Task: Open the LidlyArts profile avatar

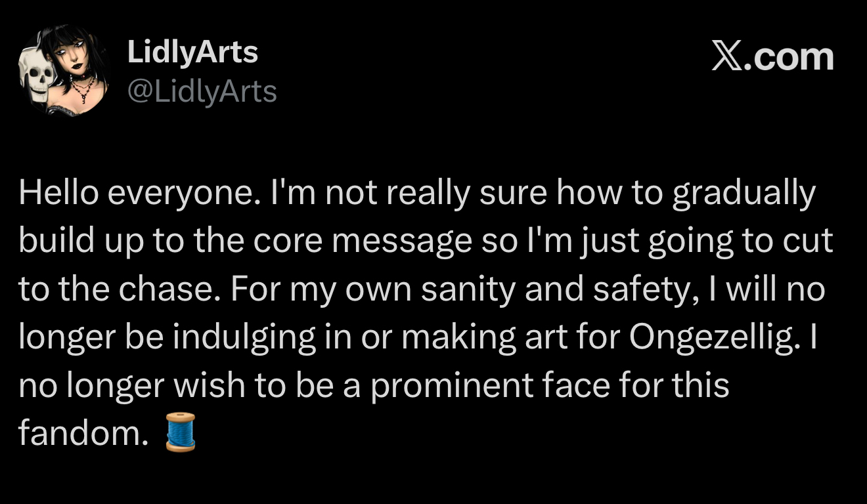Action: 64,71
